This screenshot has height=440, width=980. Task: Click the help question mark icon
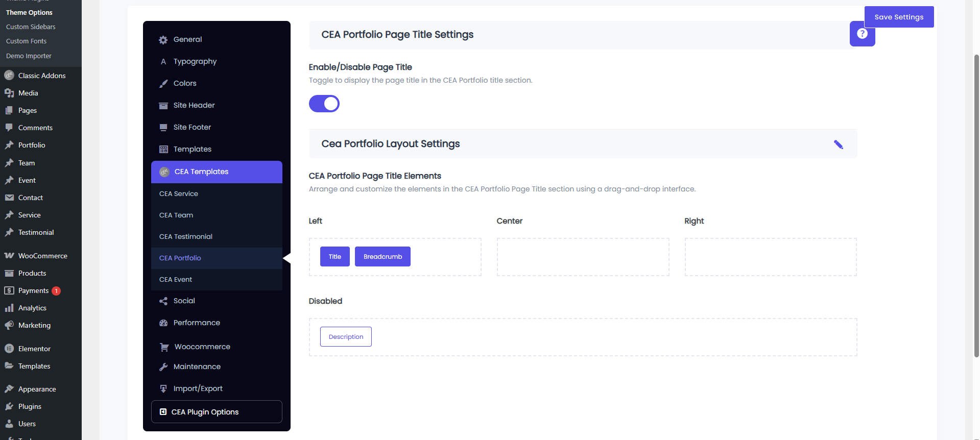coord(862,34)
